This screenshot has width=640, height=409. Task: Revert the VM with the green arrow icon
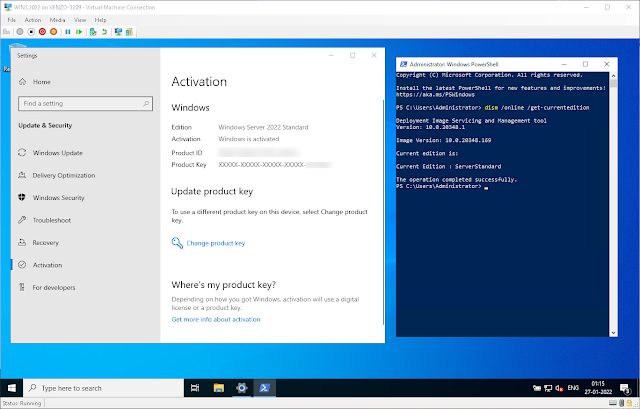104,31
